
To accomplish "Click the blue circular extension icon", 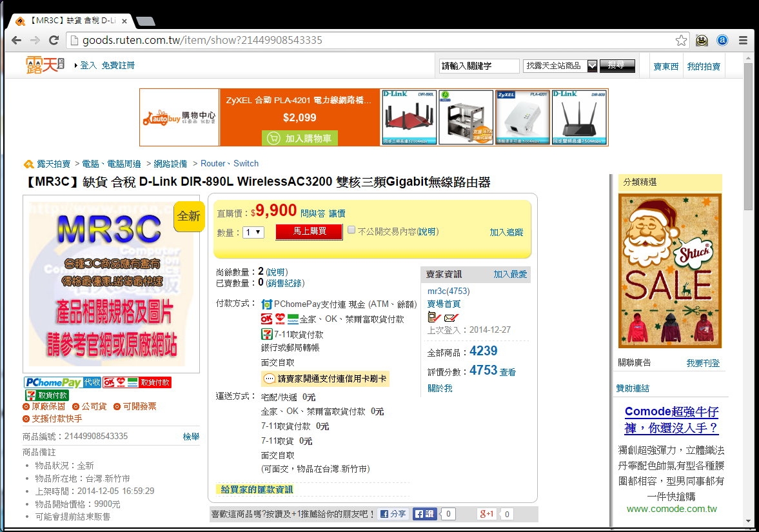I will point(722,40).
